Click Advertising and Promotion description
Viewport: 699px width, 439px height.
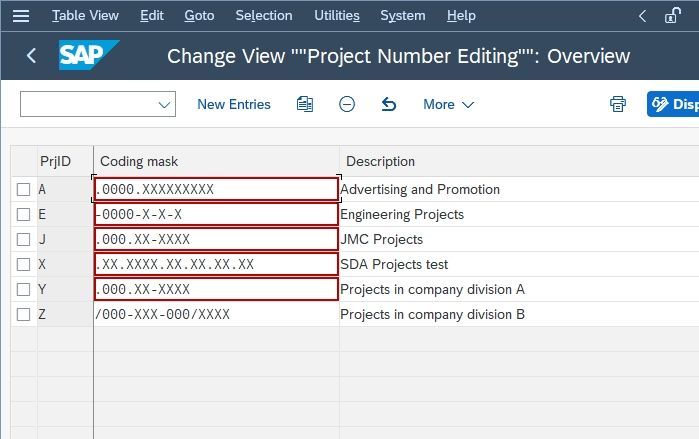tap(420, 189)
